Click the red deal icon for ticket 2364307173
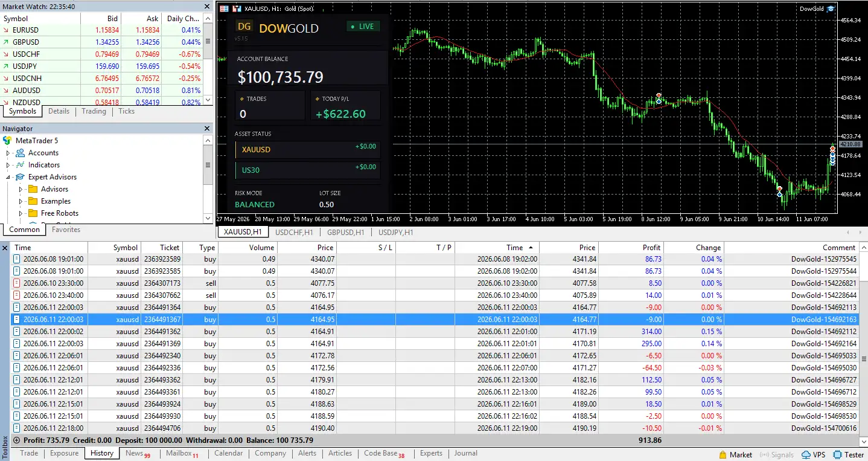 tap(17, 283)
